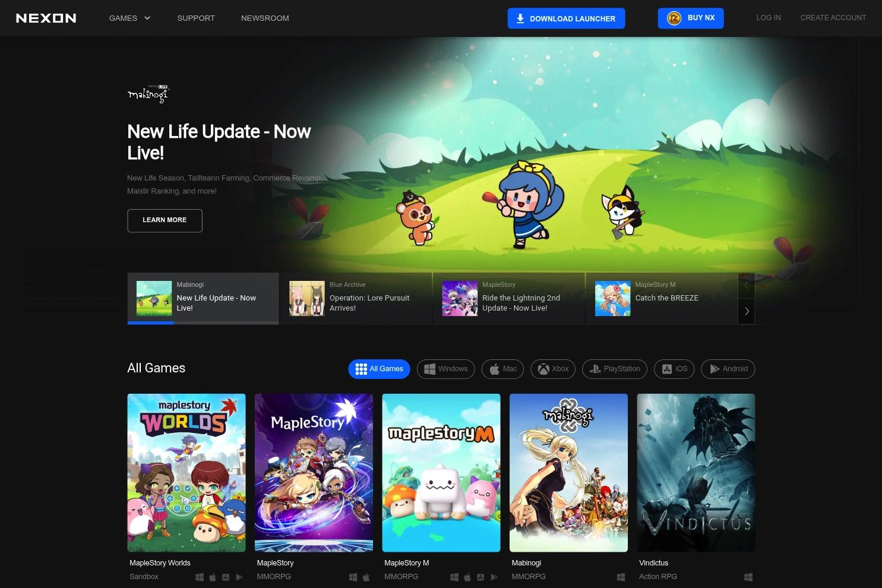This screenshot has width=882, height=588.
Task: Click the Windows icon under MapleStory M
Action: tap(454, 577)
